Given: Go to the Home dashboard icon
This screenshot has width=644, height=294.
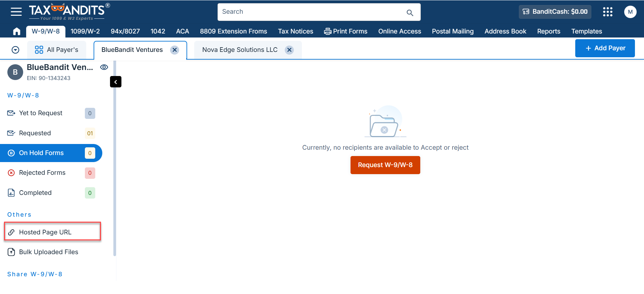Looking at the screenshot, I should coord(16,31).
